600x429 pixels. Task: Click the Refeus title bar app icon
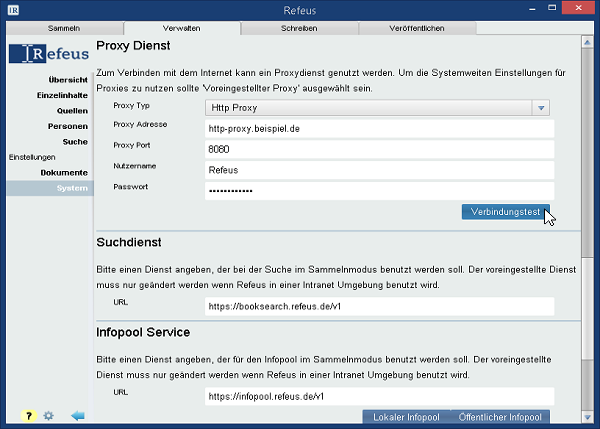[9, 10]
